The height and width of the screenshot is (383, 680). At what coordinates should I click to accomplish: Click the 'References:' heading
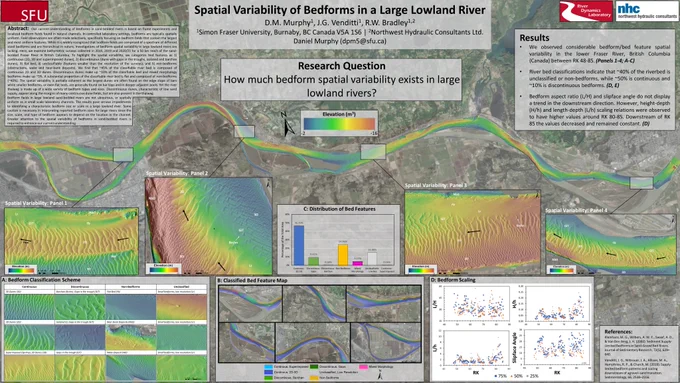[x=619, y=331]
